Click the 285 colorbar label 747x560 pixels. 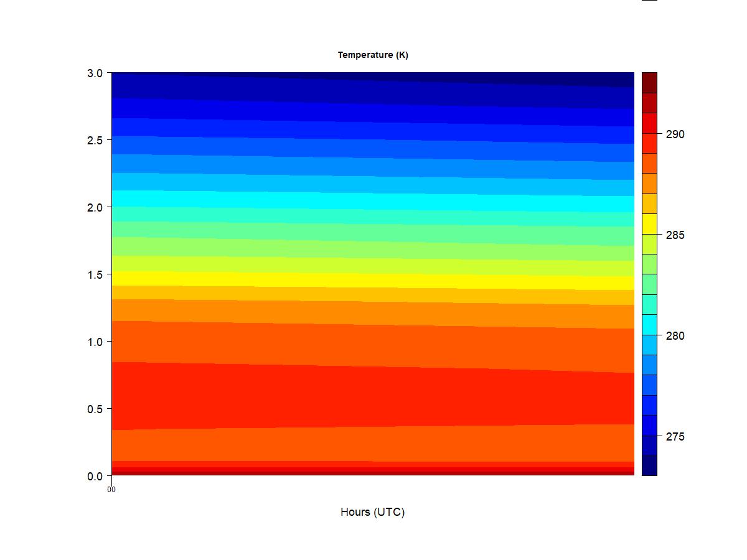point(675,235)
